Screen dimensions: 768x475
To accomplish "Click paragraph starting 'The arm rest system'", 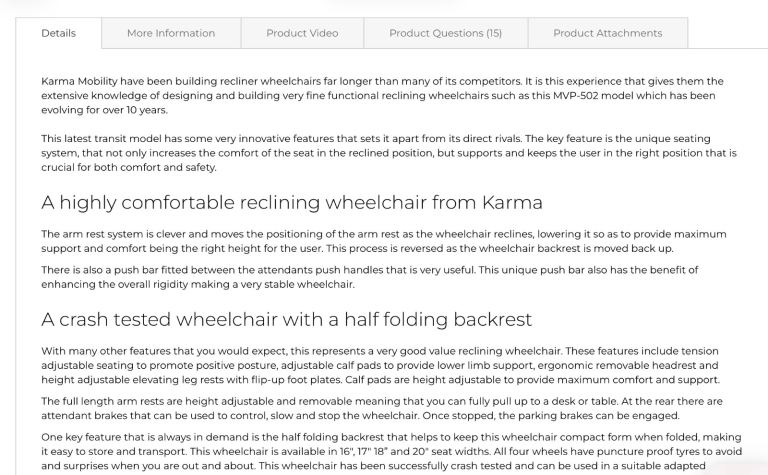I will tap(384, 241).
